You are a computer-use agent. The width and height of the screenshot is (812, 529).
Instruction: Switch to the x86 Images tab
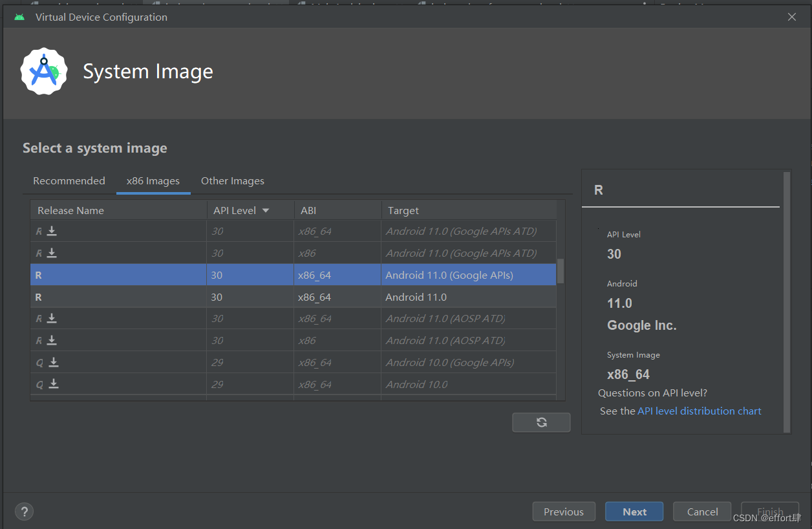[x=153, y=181]
